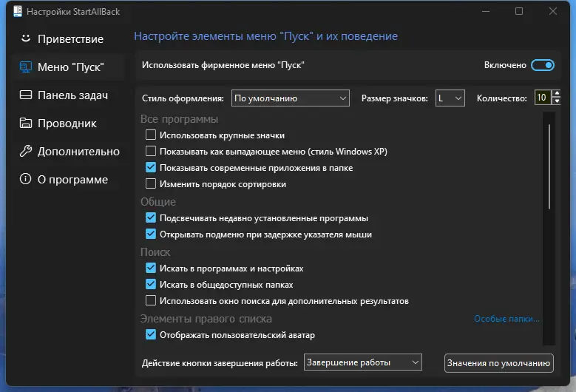576x392 pixels.
Task: Click the smiley icon next to Приветствие
Action: click(25, 38)
